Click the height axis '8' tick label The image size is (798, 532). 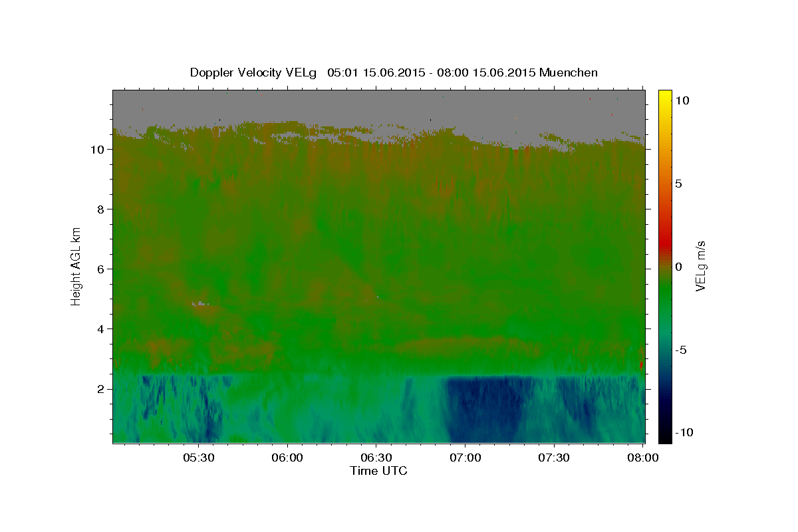(x=100, y=209)
